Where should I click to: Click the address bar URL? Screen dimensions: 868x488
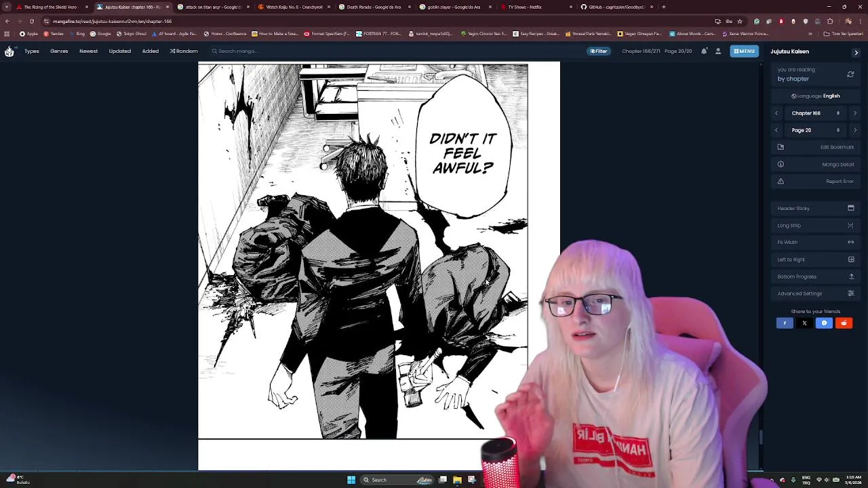coord(113,21)
